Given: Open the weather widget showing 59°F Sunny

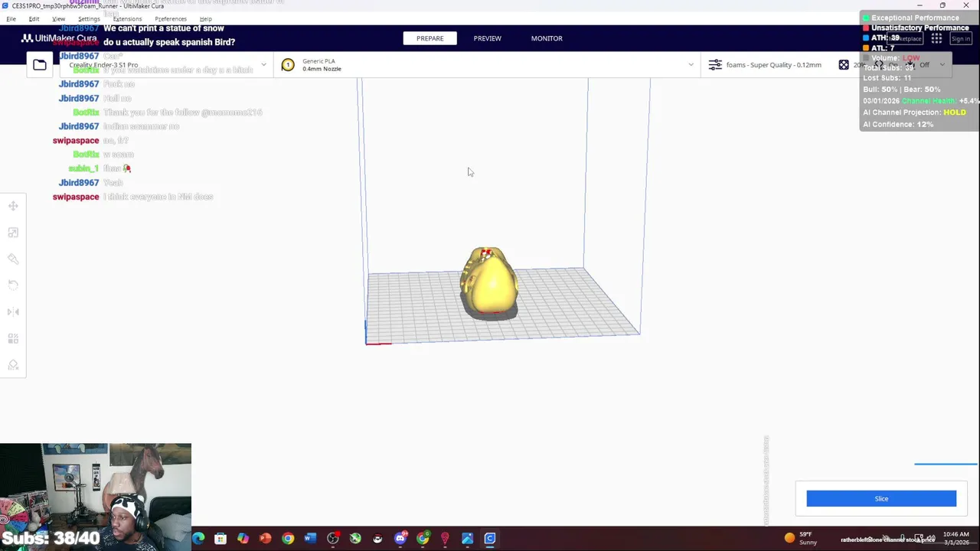Looking at the screenshot, I should (801, 538).
